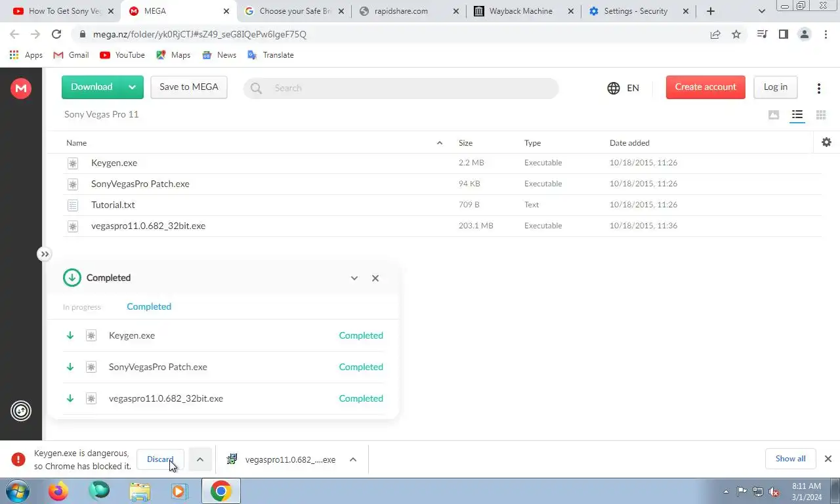Open Chrome three-dot menu
840x504 pixels.
(x=826, y=34)
